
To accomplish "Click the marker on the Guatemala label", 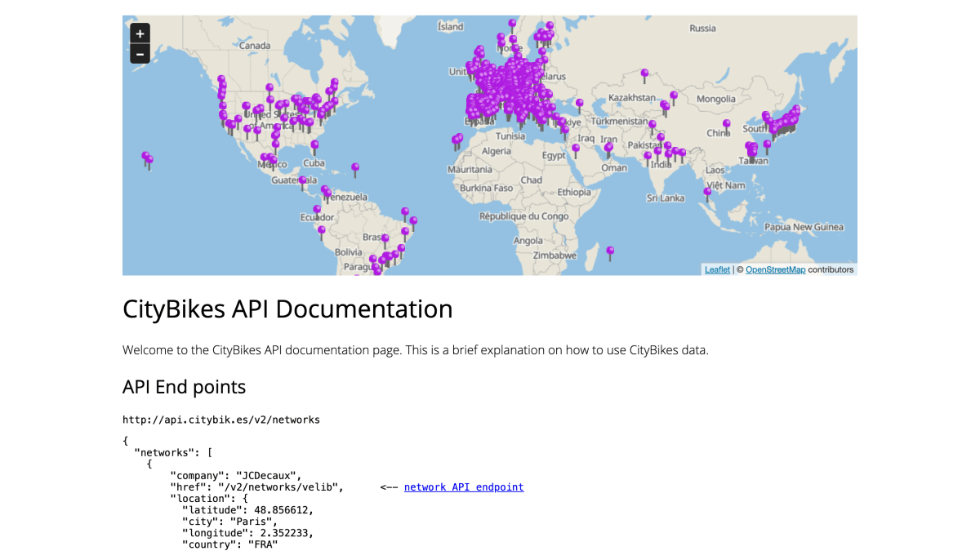I will [x=302, y=184].
